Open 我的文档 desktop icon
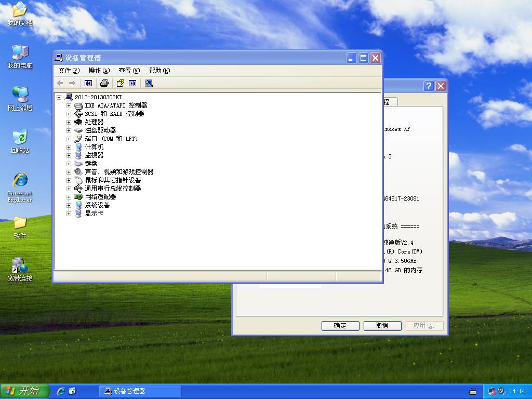This screenshot has width=532, height=399. click(x=20, y=14)
